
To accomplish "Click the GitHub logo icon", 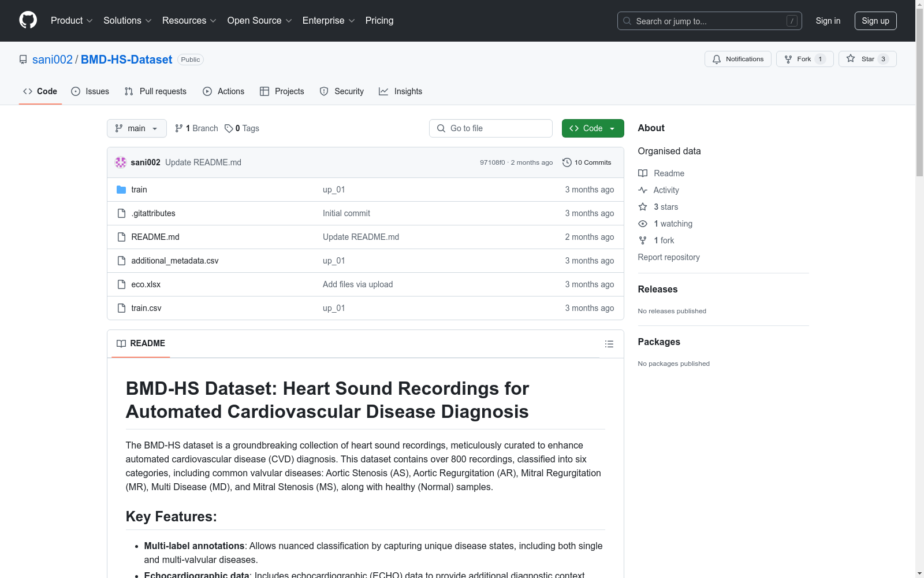I will [x=28, y=20].
